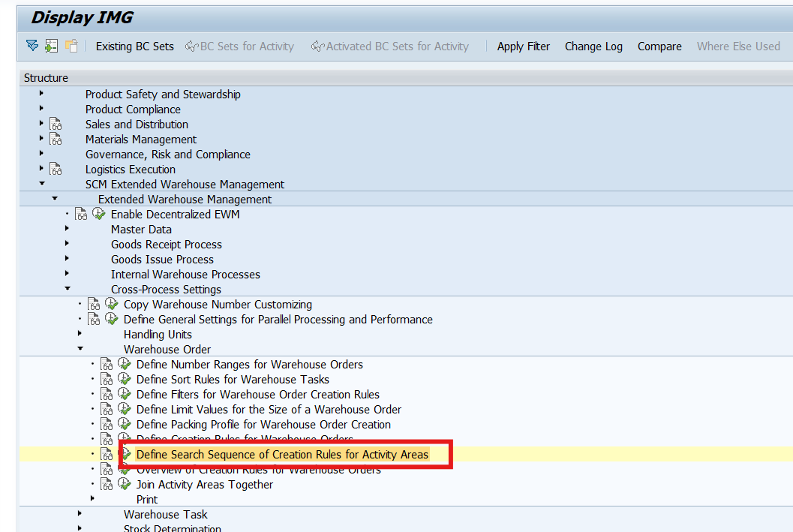Collapse SCM Extended Warehouse Management node

click(x=42, y=184)
